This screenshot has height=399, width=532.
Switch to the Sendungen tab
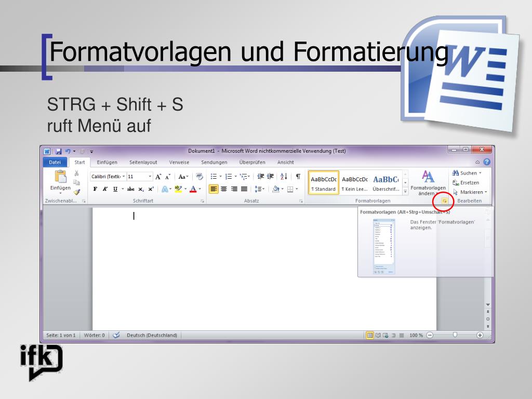214,163
